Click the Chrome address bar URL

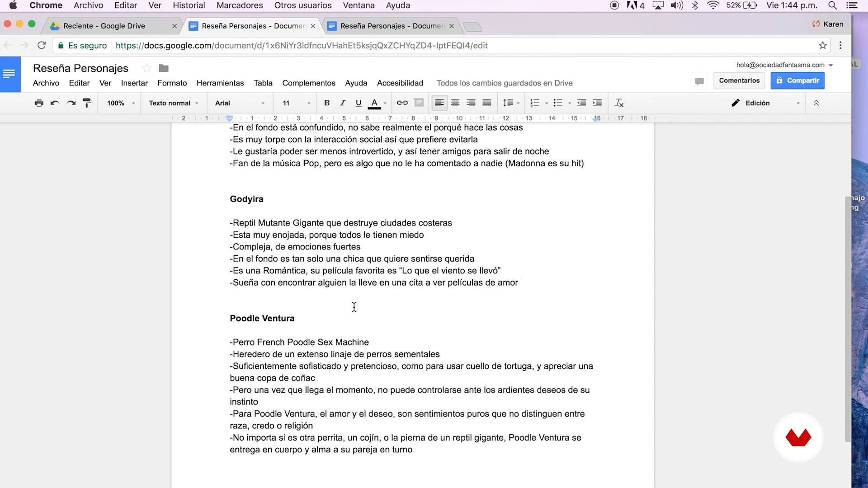pos(302,45)
